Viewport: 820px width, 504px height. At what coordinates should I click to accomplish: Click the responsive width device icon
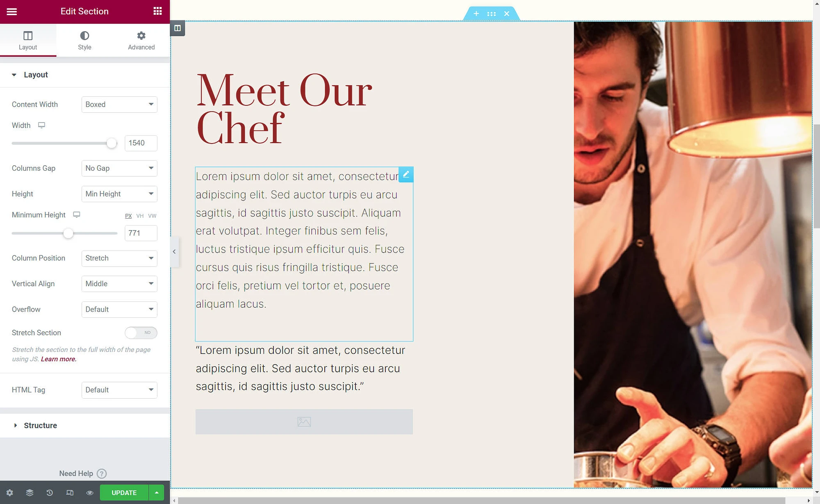[x=41, y=125]
